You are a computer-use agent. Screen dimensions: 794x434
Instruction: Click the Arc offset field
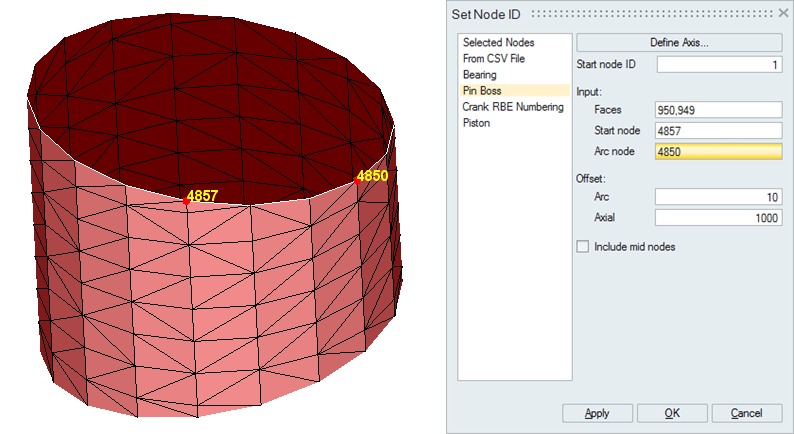point(718,197)
